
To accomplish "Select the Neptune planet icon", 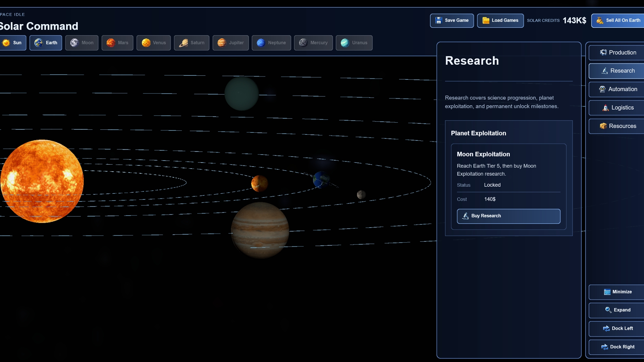I will point(261,43).
